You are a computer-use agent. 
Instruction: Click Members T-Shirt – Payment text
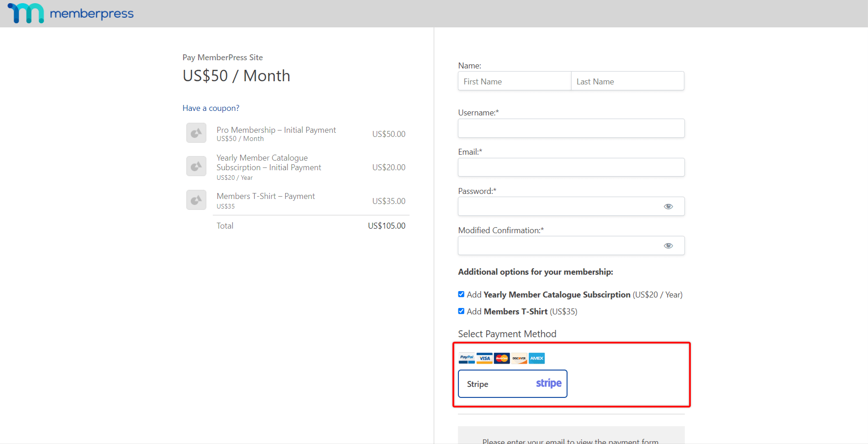(x=266, y=196)
